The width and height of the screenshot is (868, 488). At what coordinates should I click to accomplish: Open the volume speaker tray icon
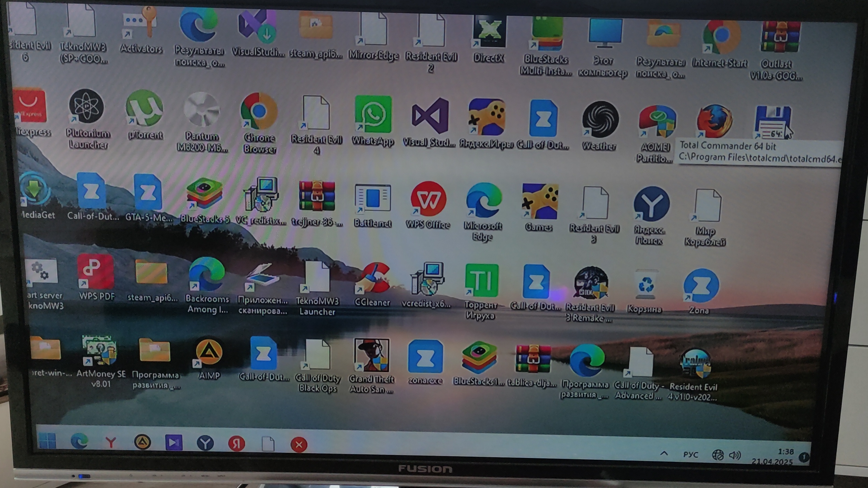pos(735,455)
